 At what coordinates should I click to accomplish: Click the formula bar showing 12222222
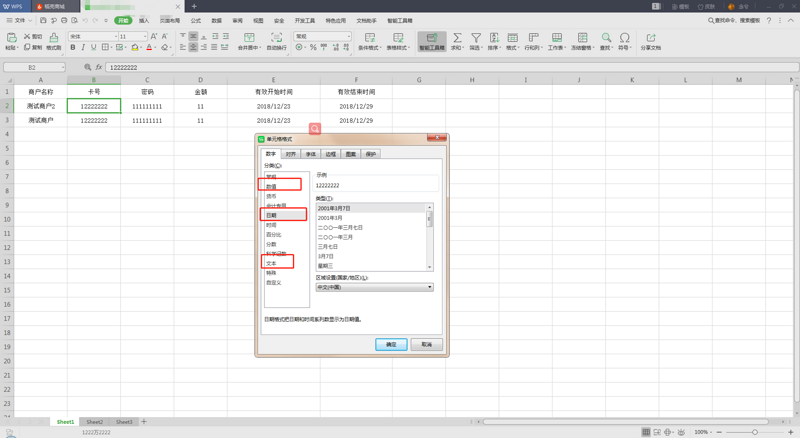coord(452,67)
